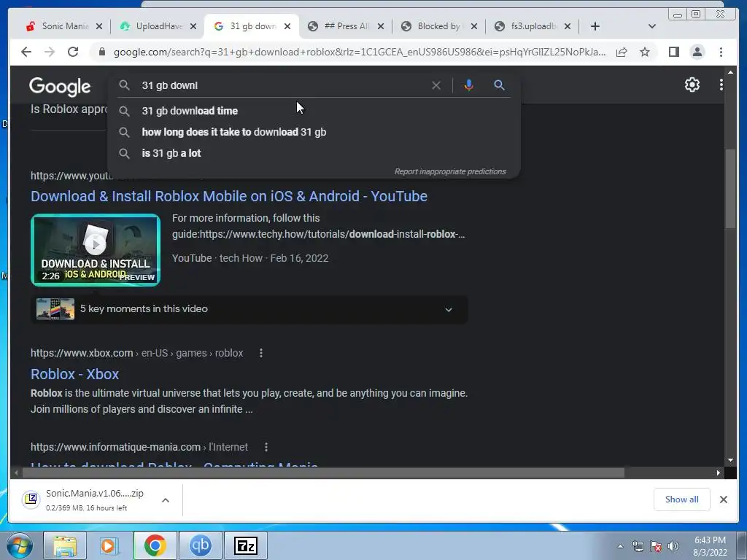Viewport: 747px width, 560px height.
Task: Click the forward navigation arrow
Action: tap(50, 52)
